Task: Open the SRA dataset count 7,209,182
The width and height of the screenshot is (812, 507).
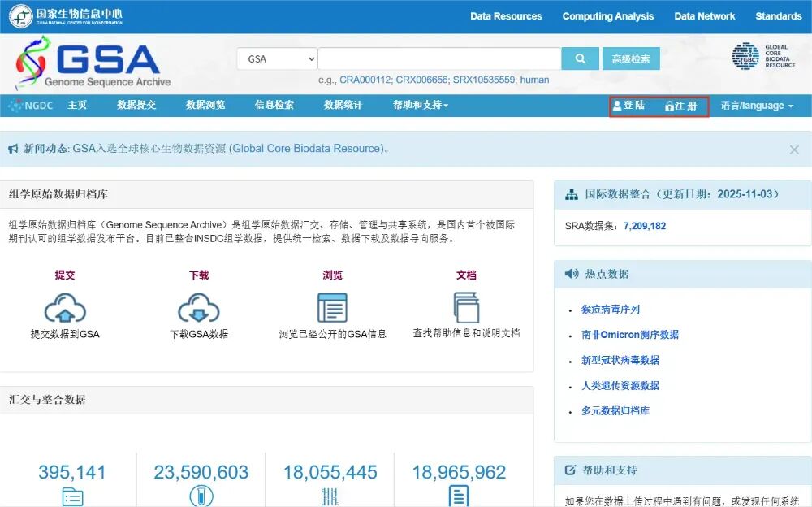Action: pos(645,226)
